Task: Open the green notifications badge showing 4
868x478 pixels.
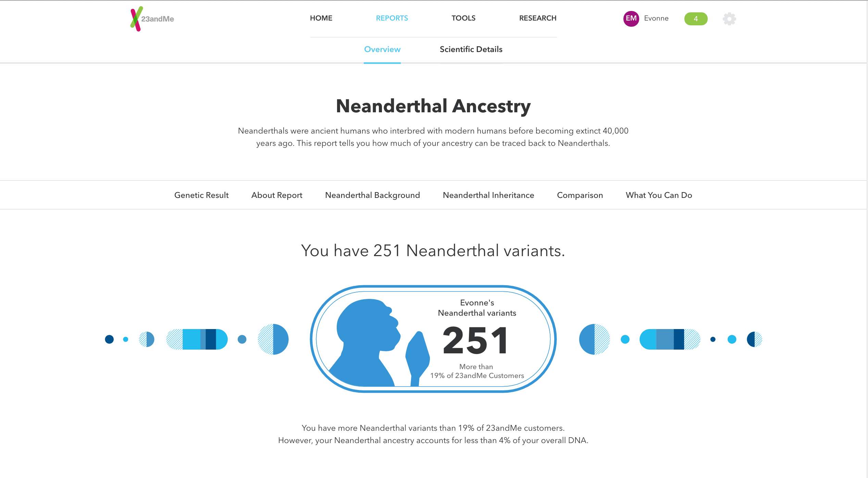Action: 696,19
